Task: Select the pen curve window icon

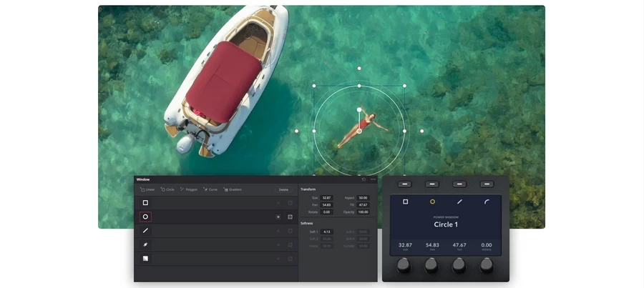Action: coord(145,244)
